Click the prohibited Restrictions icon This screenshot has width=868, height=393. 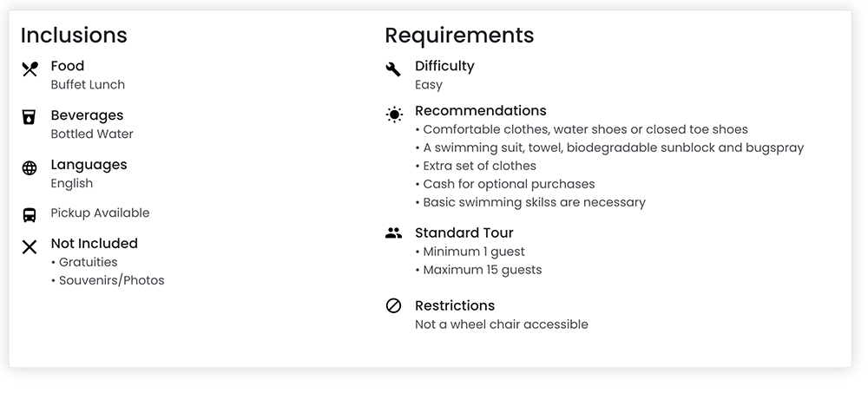(x=393, y=305)
